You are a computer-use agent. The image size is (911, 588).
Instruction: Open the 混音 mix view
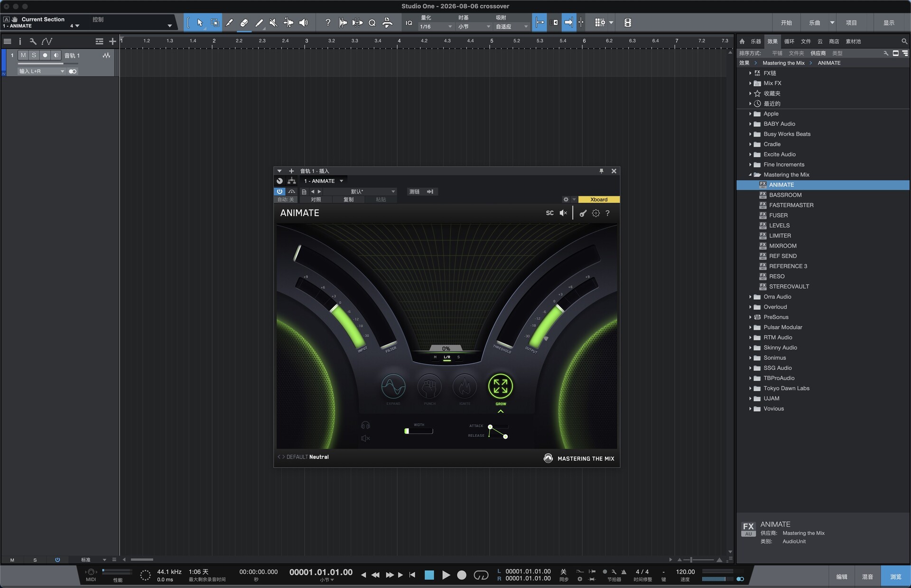coord(867,577)
